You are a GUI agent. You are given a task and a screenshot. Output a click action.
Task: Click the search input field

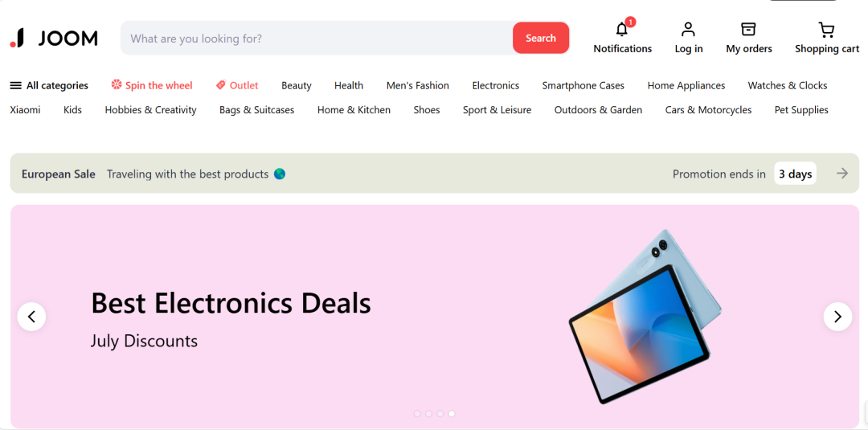pos(317,39)
